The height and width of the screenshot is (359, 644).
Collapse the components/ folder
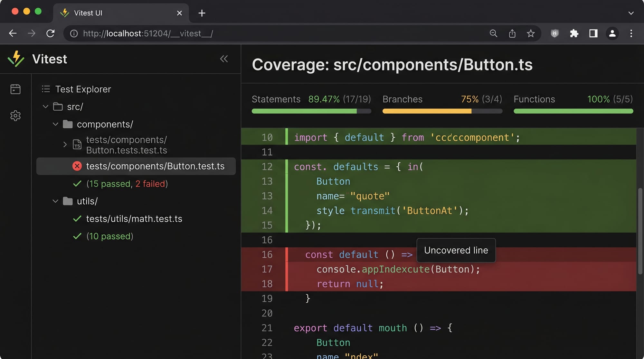pyautogui.click(x=55, y=124)
